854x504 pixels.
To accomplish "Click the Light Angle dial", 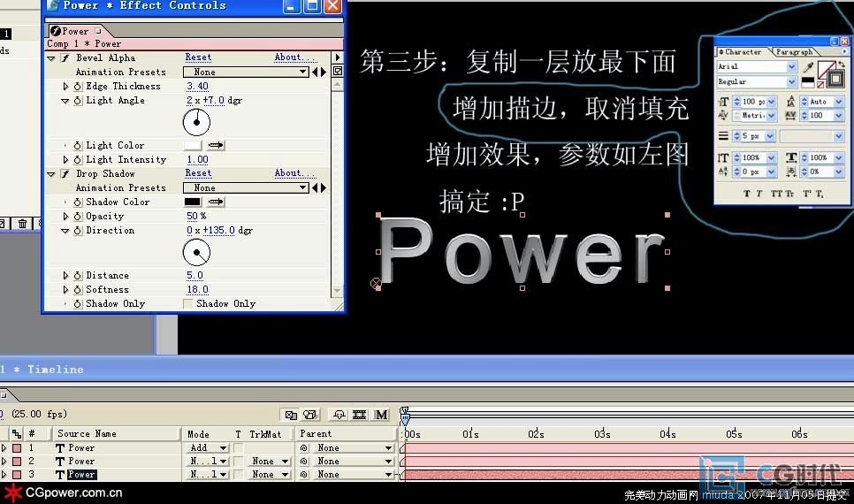I will (x=196, y=122).
